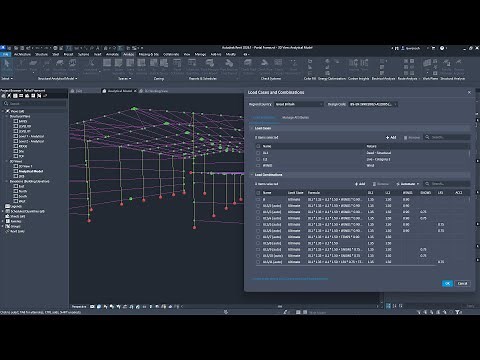The image size is (480, 360).
Task: Open the Select panel dropdown
Action: pyautogui.click(x=7, y=79)
